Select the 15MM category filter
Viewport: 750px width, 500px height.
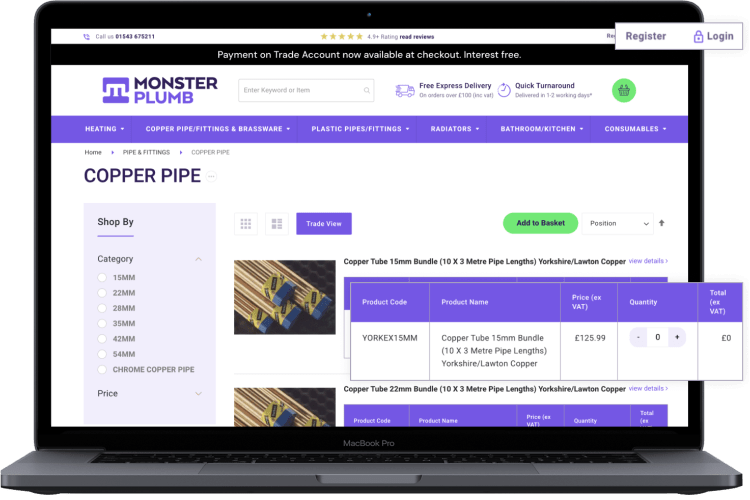117,278
